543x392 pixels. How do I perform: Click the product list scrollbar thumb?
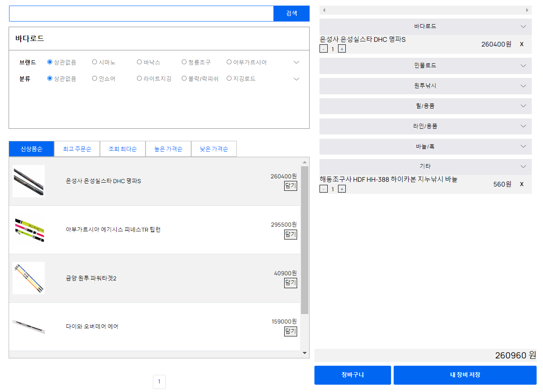304,240
